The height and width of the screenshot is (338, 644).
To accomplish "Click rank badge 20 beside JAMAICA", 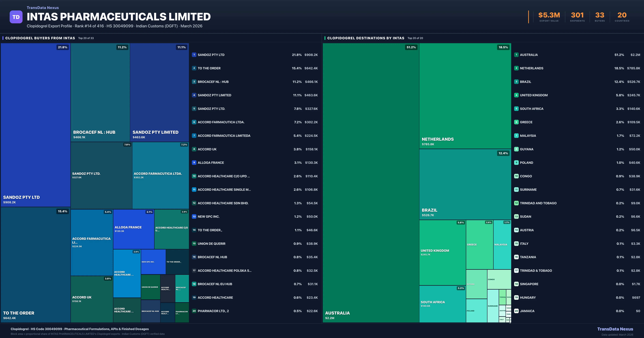I will click(x=516, y=311).
